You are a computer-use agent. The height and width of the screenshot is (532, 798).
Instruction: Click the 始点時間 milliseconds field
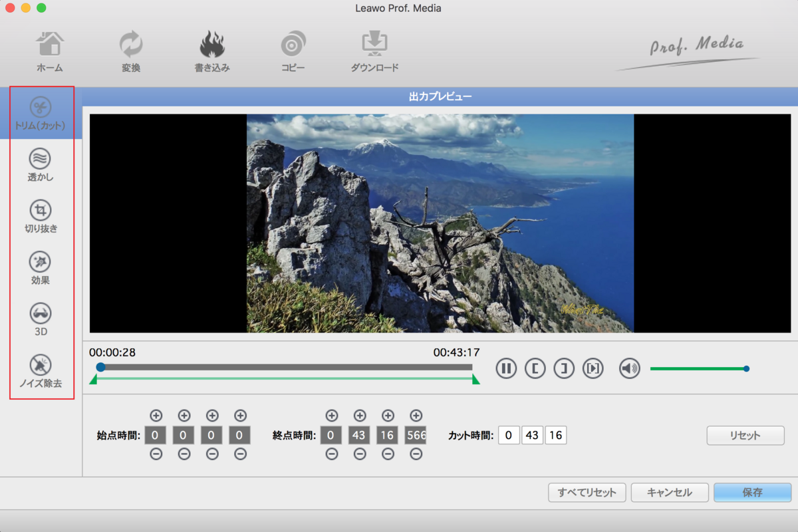(x=239, y=436)
